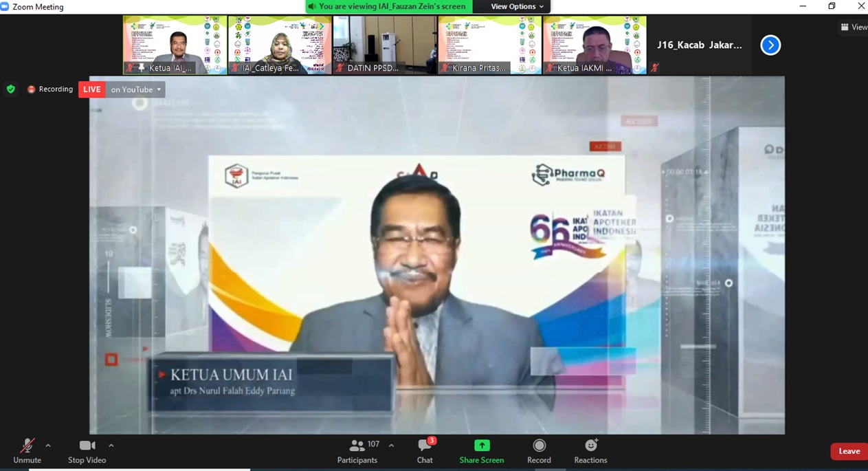Expand audio options caret beside Unmute
The height and width of the screenshot is (471, 868).
click(x=48, y=446)
